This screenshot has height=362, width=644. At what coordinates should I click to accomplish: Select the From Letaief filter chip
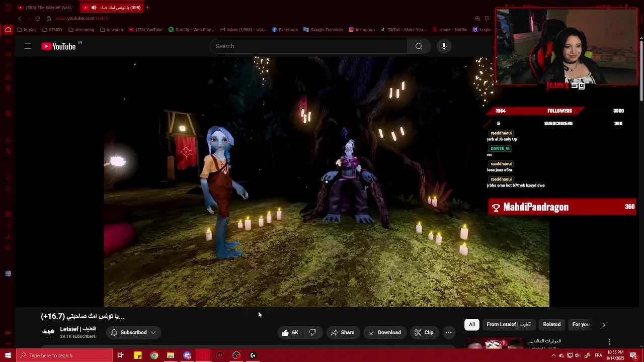[x=509, y=324]
